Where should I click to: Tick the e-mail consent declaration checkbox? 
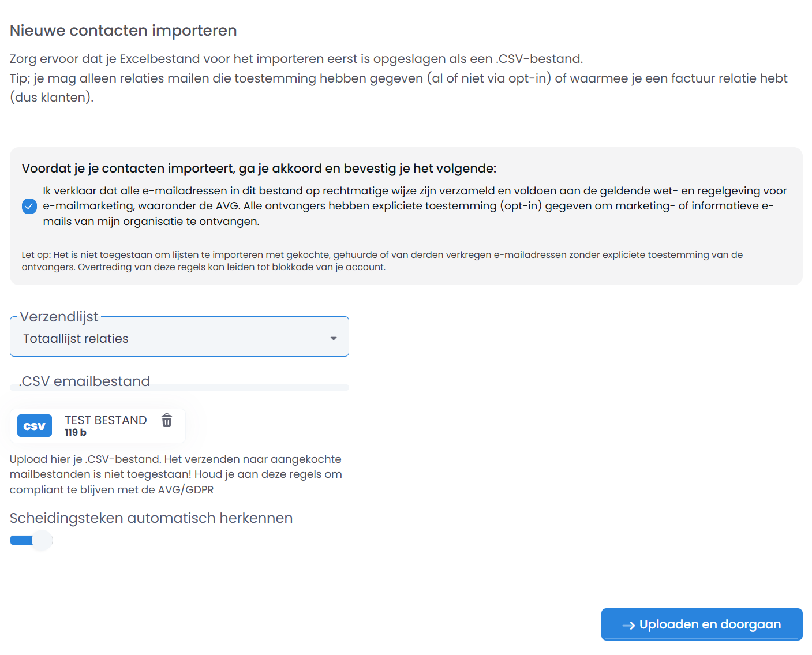click(x=29, y=206)
